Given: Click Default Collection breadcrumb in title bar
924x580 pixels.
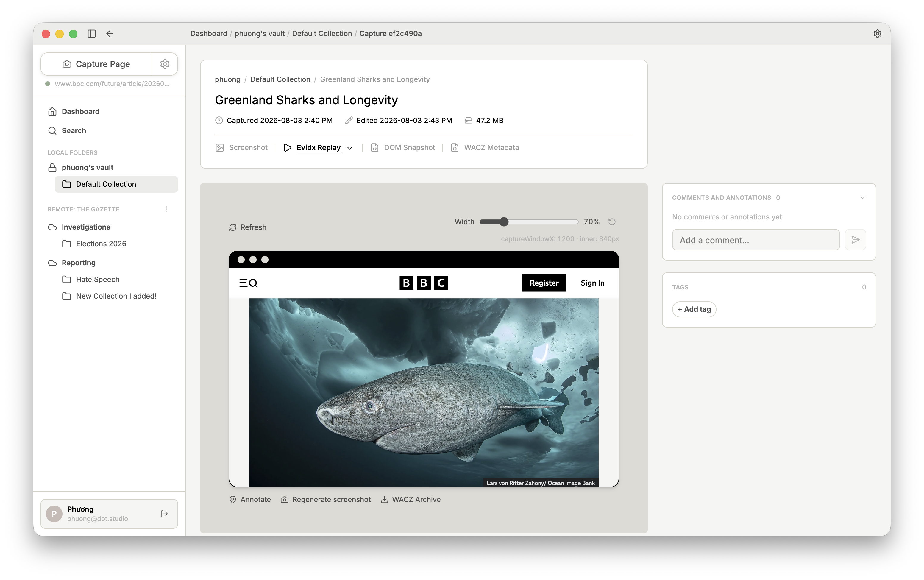Looking at the screenshot, I should click(x=322, y=34).
